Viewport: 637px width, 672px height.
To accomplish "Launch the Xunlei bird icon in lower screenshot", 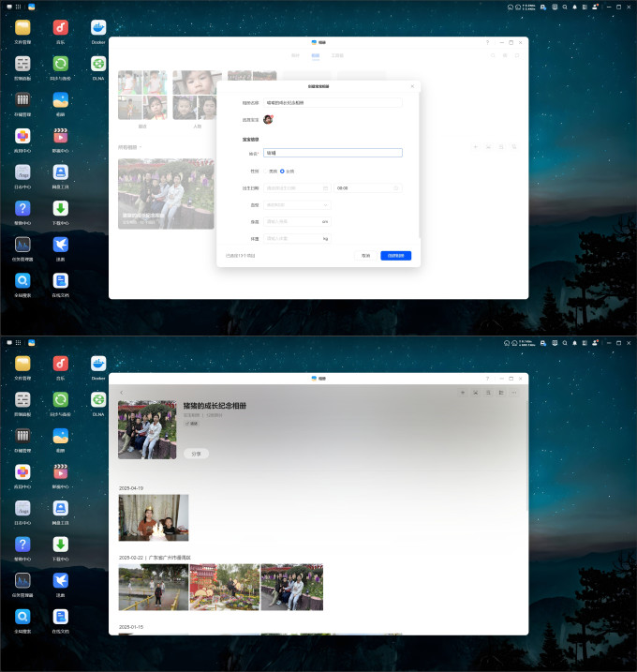I will coord(60,581).
